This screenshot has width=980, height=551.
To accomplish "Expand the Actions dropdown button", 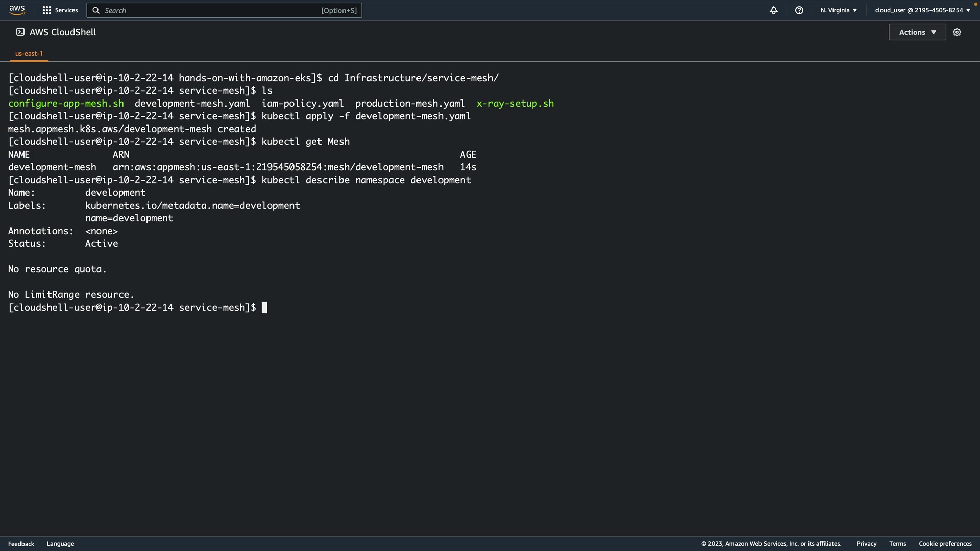I will point(917,32).
